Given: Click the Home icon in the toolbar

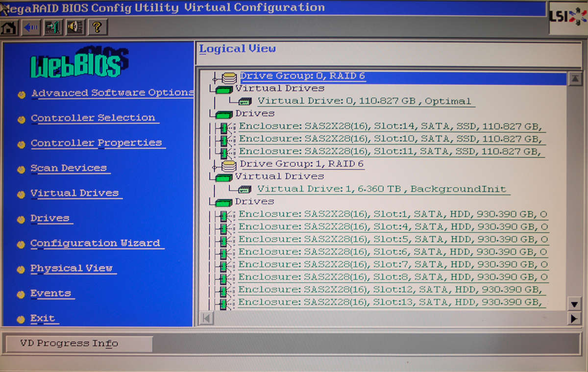Looking at the screenshot, I should tap(9, 27).
